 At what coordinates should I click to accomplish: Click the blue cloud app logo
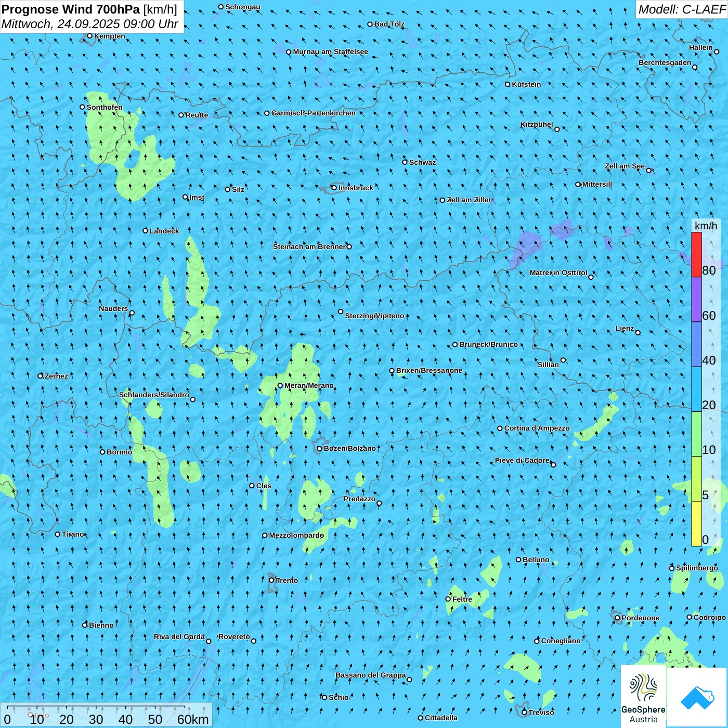697,697
